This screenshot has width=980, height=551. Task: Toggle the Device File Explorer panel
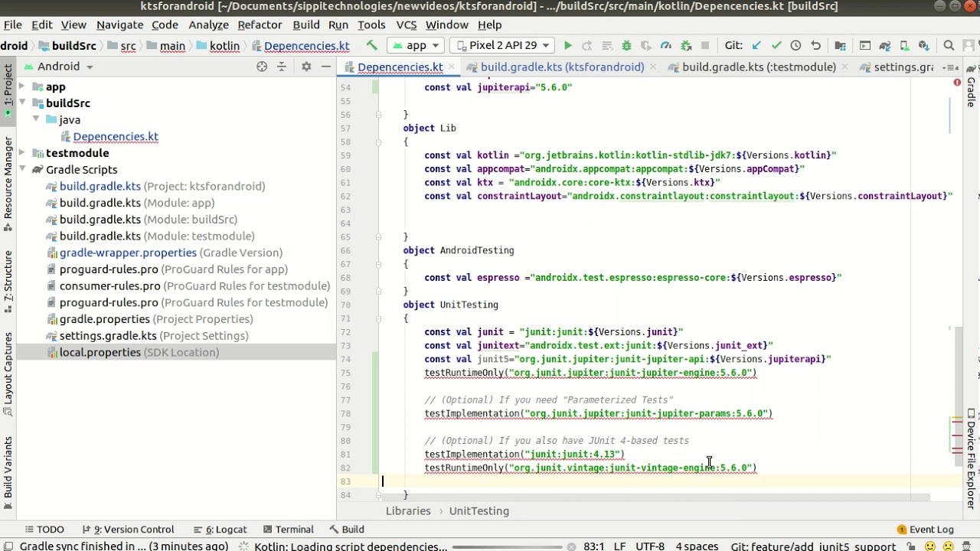click(x=971, y=459)
